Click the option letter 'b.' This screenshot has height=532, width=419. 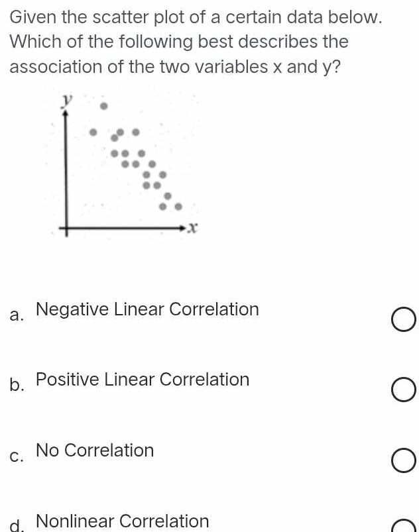point(17,385)
